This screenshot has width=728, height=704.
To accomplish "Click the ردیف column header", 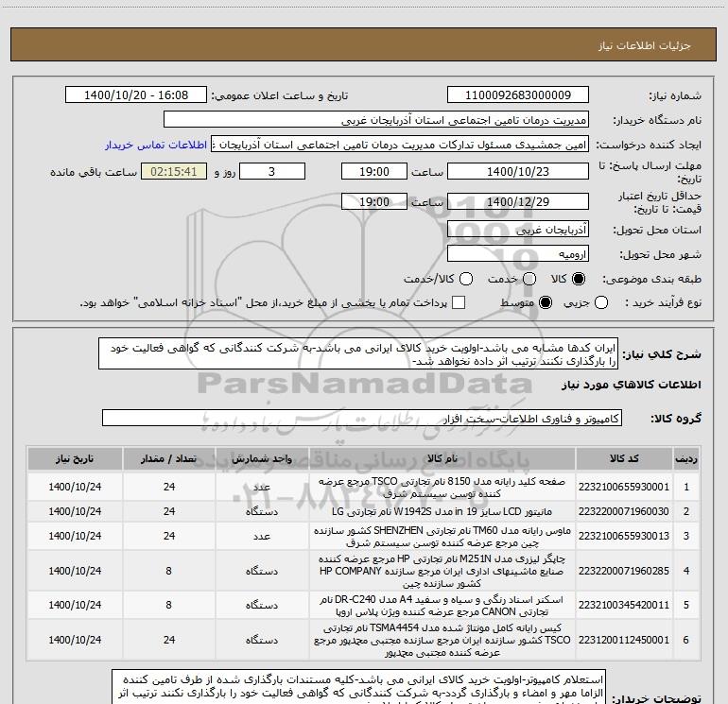I will 686,458.
